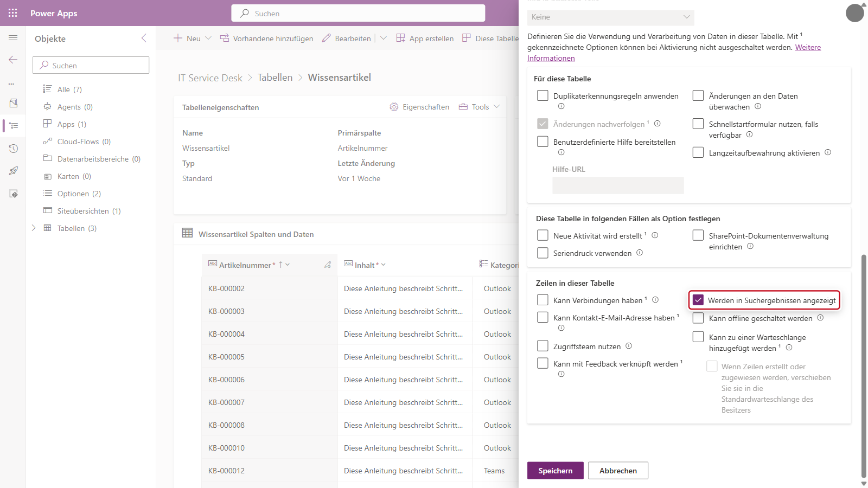Image resolution: width=868 pixels, height=488 pixels.
Task: Select Siteübersichten (1) item
Action: click(89, 211)
